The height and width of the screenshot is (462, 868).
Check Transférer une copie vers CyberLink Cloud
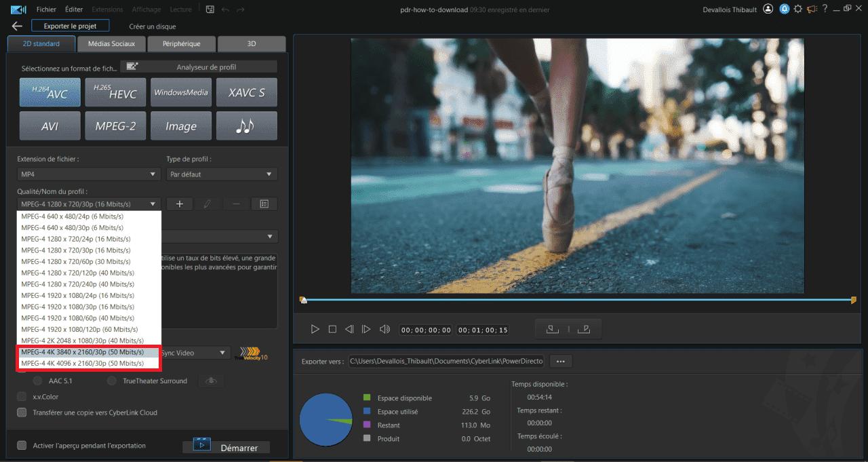click(22, 412)
